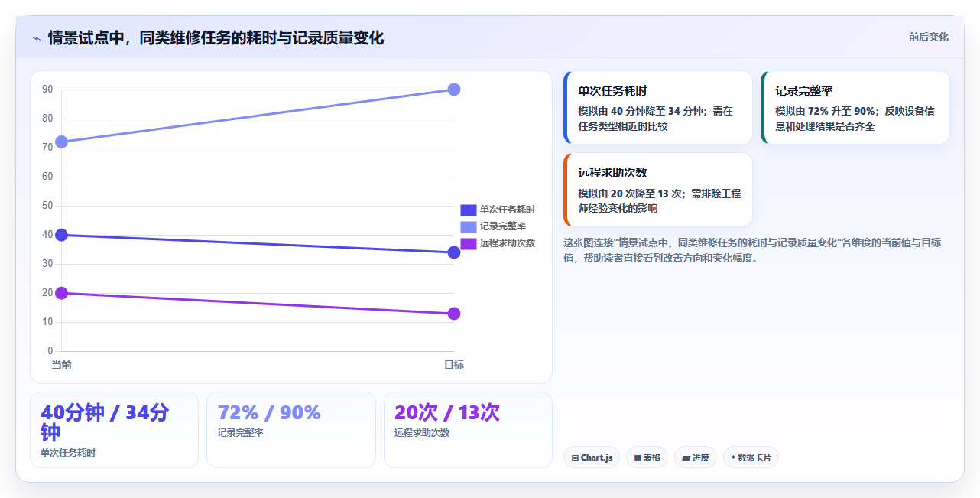Click the title lightning icon in header
Viewport: 980px width, 498px height.
pos(36,37)
